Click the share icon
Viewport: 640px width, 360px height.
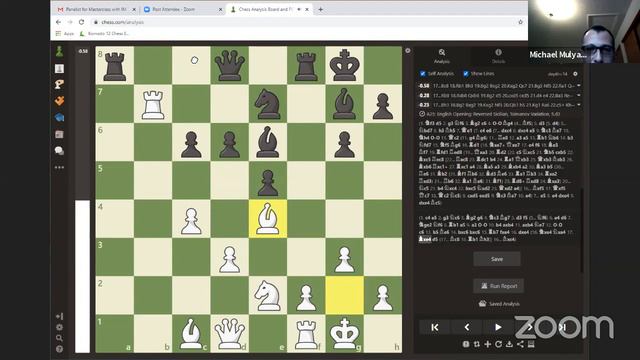click(x=520, y=344)
